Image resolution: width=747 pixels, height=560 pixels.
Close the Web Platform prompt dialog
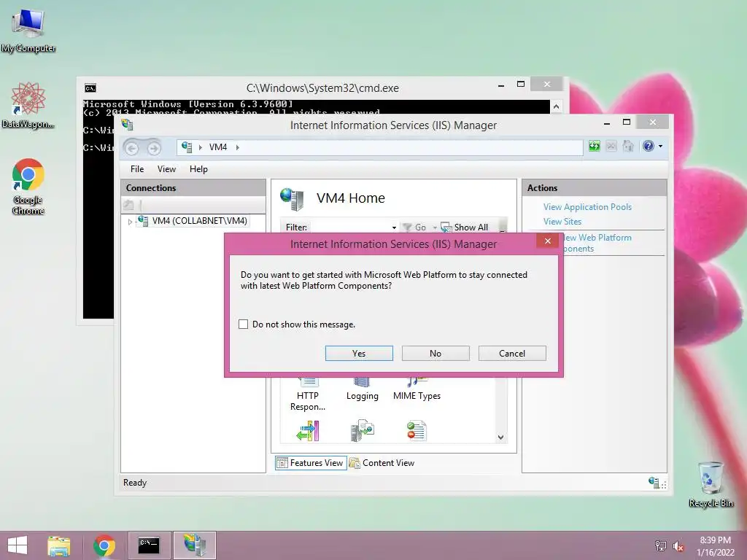point(547,241)
